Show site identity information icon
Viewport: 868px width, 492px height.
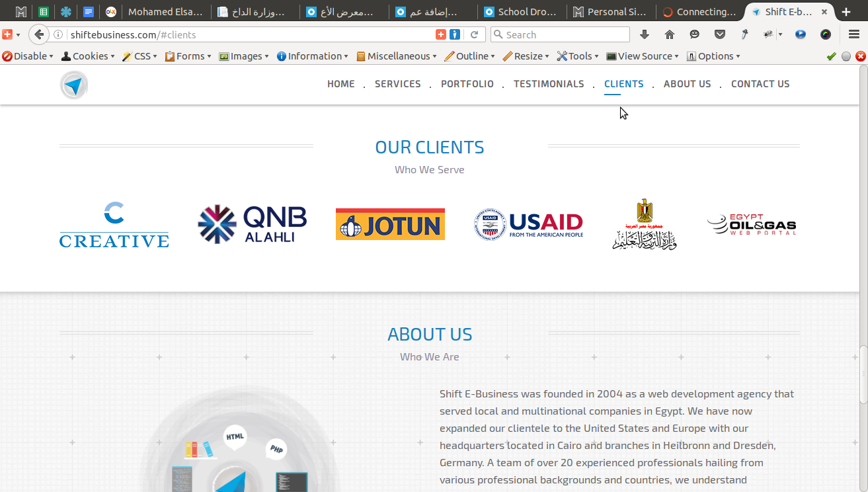[x=58, y=34]
